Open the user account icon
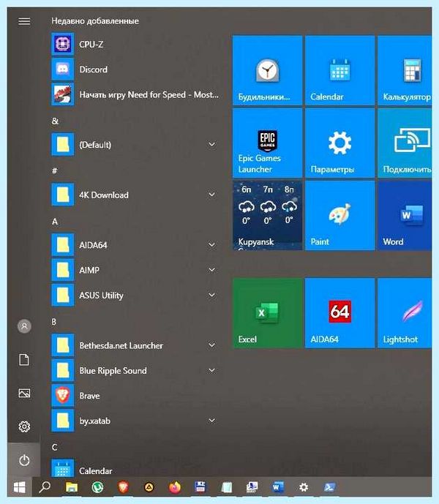This screenshot has width=439, height=504. coord(24,326)
